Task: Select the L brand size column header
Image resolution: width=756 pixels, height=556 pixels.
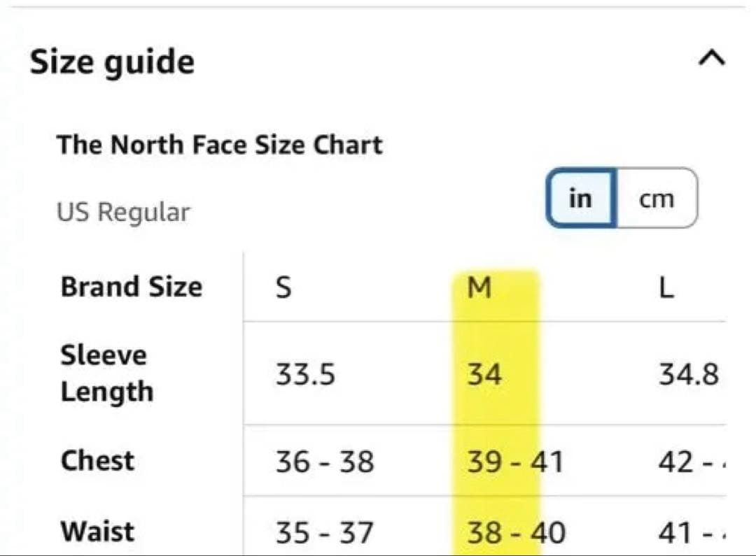Action: point(666,288)
